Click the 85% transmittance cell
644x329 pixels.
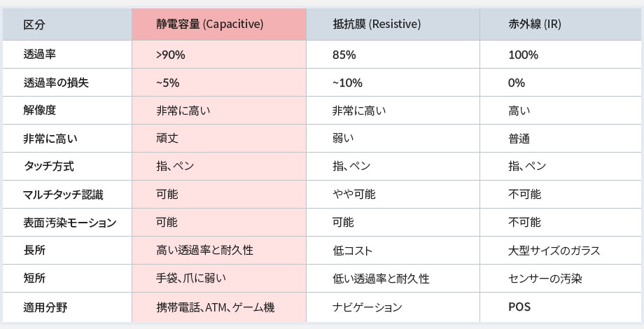(x=393, y=55)
